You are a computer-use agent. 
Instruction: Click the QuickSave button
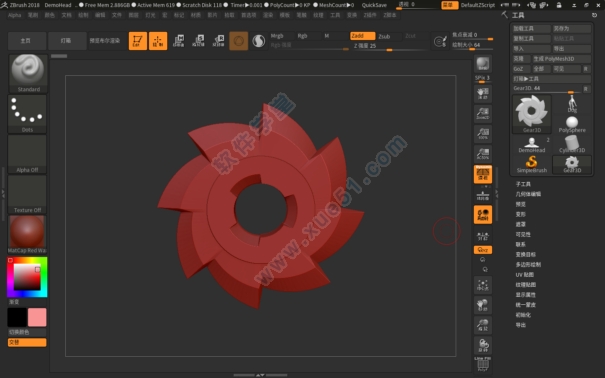(374, 5)
